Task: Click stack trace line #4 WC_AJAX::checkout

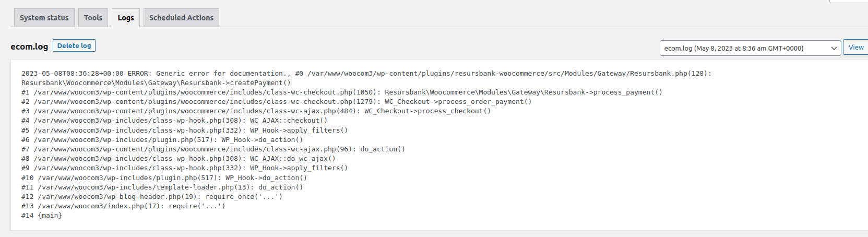Action: (174, 121)
